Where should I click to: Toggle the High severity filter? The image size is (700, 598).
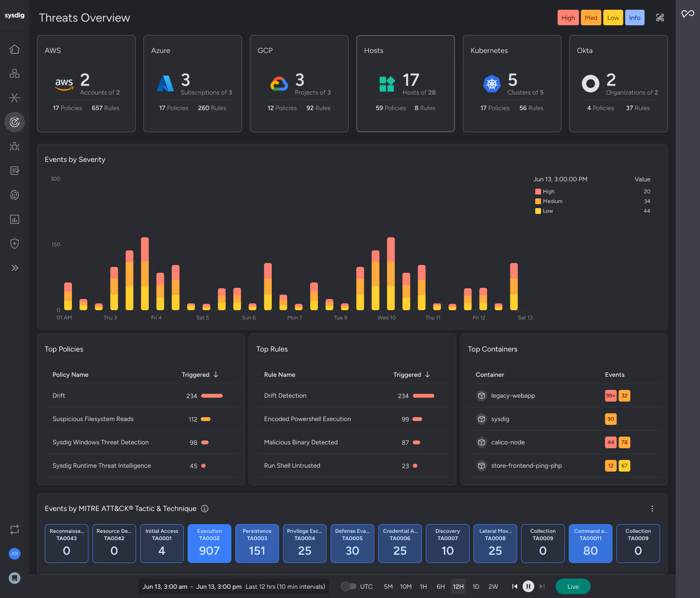pos(568,18)
